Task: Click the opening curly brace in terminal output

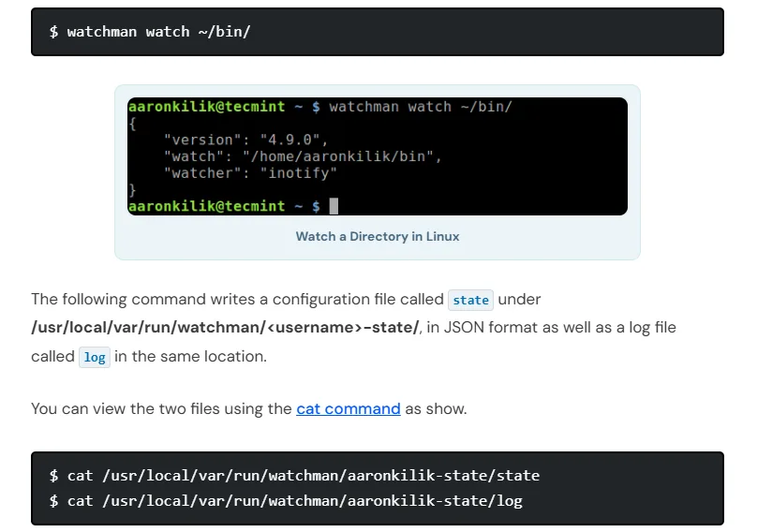Action: pos(132,124)
